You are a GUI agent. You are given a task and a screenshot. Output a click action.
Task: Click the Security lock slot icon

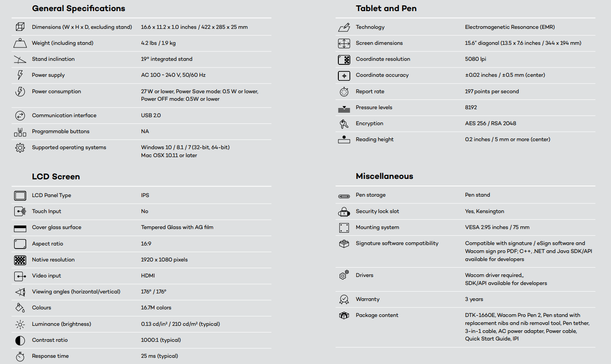click(344, 211)
